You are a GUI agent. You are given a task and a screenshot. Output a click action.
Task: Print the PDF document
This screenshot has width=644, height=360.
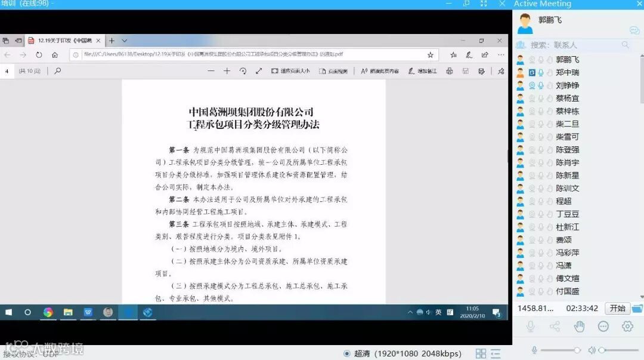click(450, 71)
